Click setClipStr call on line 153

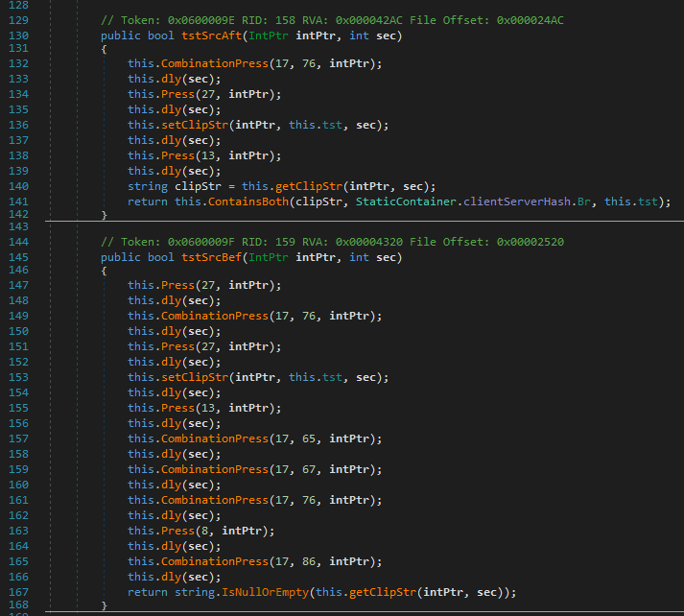point(194,377)
